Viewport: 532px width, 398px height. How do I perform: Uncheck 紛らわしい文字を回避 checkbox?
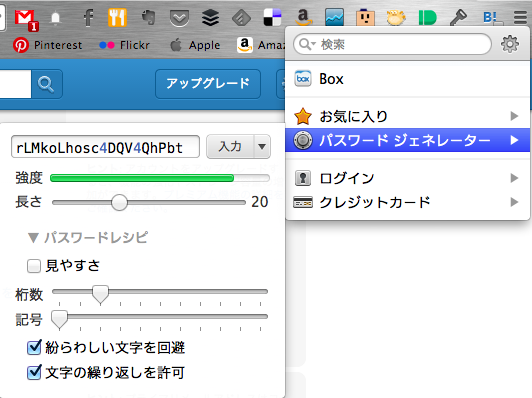click(34, 347)
